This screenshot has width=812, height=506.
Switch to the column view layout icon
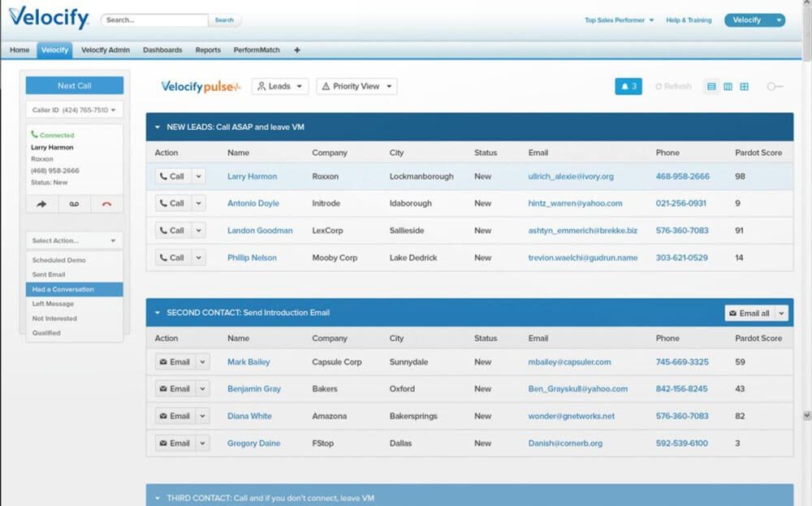728,86
